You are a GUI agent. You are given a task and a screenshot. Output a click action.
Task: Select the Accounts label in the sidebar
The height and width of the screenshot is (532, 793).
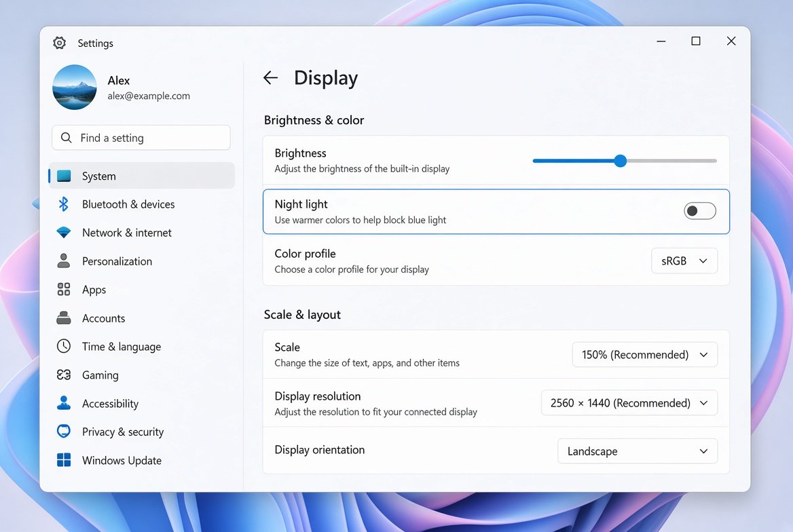(x=104, y=318)
